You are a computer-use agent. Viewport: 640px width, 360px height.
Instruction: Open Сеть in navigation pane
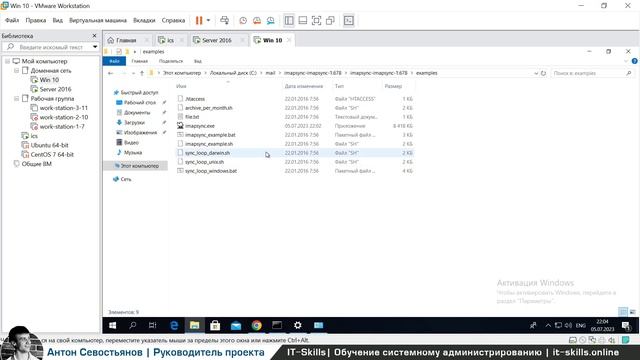pos(126,179)
